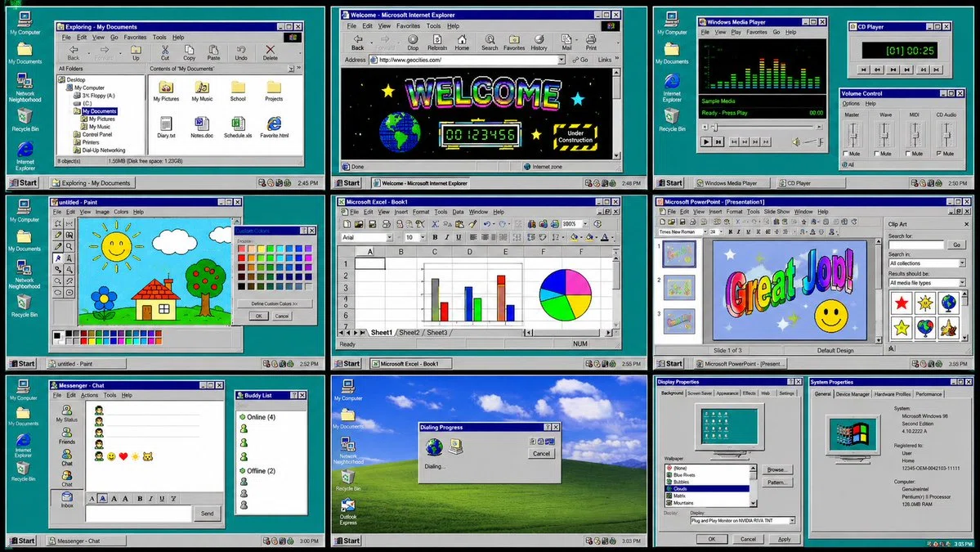Viewport: 980px width, 552px height.
Task: Switch to Screen Saver tab in Display Properties
Action: click(700, 393)
